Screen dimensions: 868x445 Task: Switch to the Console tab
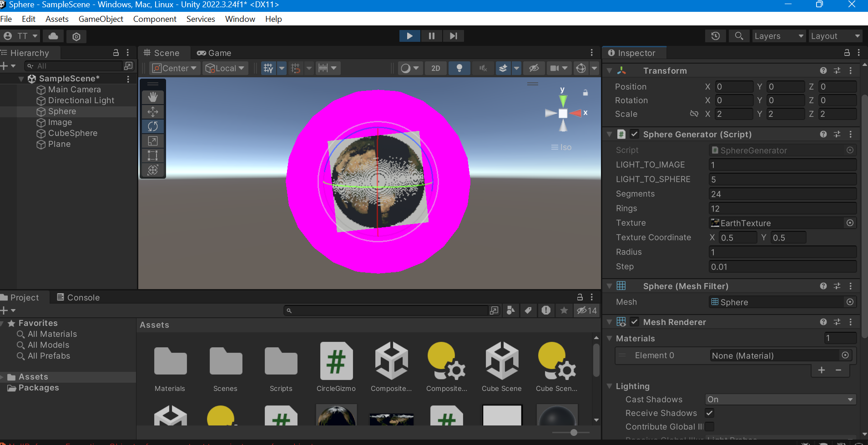(78, 297)
